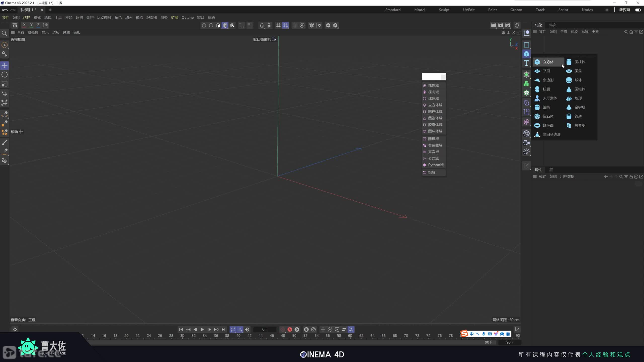
Task: Select the Cube (立方体) primitive
Action: click(548, 62)
